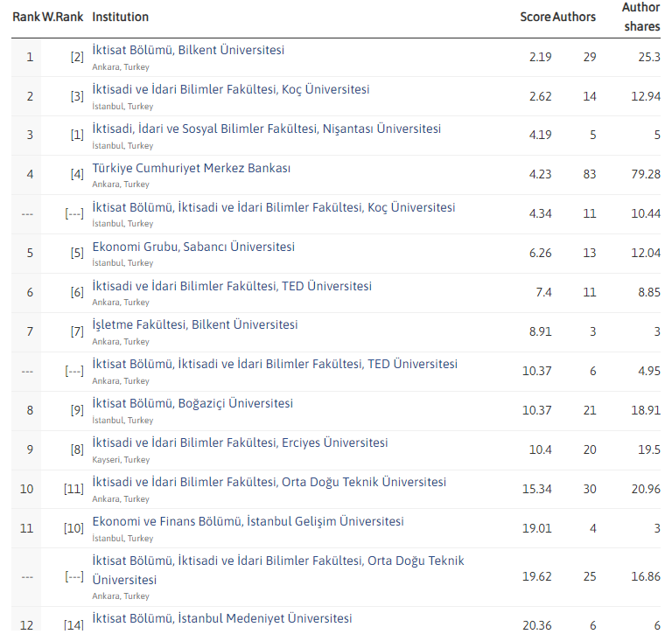Select world rank [1] cell

pyautogui.click(x=77, y=136)
